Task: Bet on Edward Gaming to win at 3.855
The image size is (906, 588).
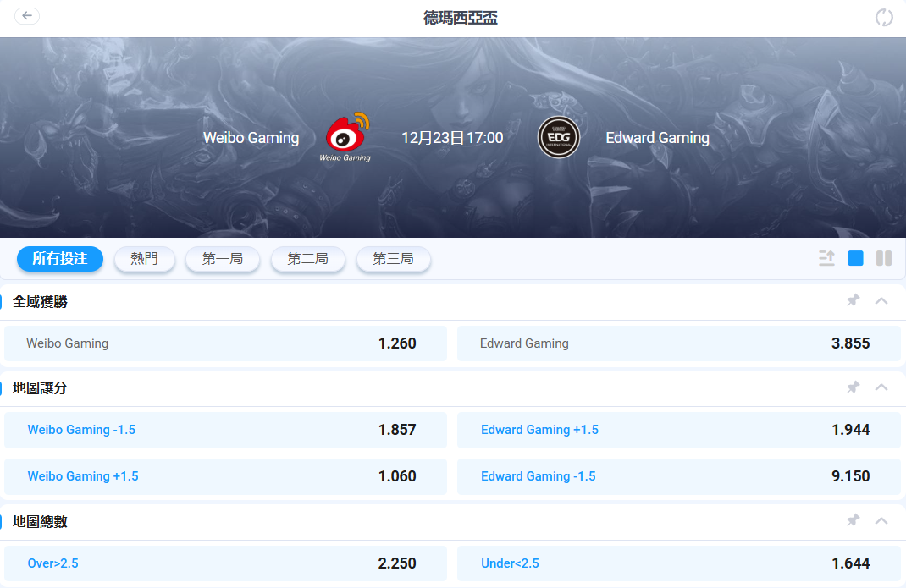Action: tap(679, 343)
